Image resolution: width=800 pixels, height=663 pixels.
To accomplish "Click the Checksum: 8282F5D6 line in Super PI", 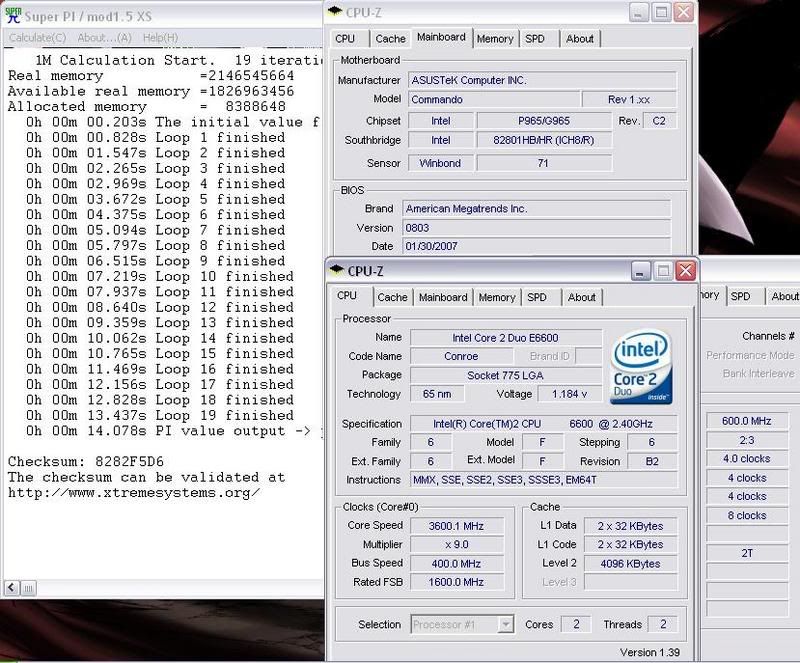I will (x=86, y=462).
